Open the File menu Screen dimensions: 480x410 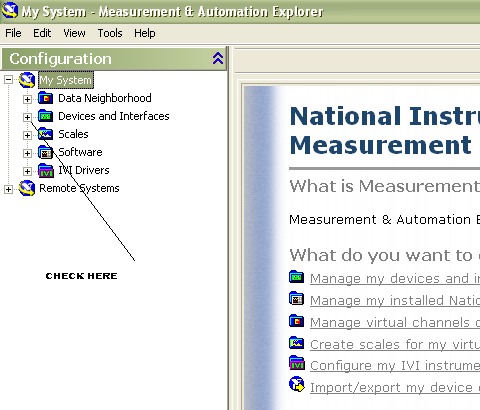point(13,33)
